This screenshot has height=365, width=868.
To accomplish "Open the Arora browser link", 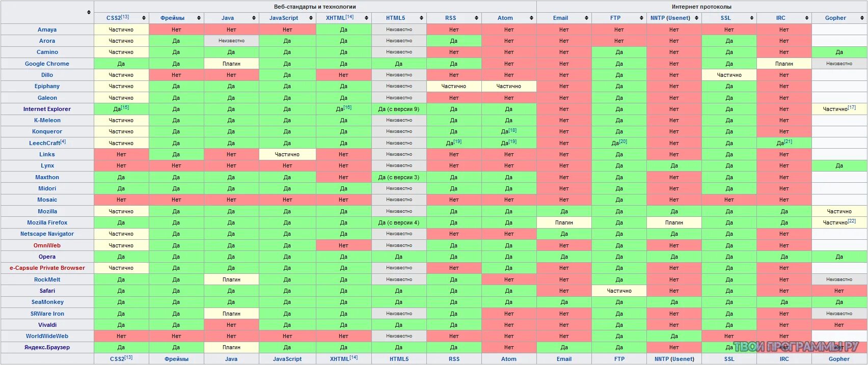I will [x=47, y=41].
